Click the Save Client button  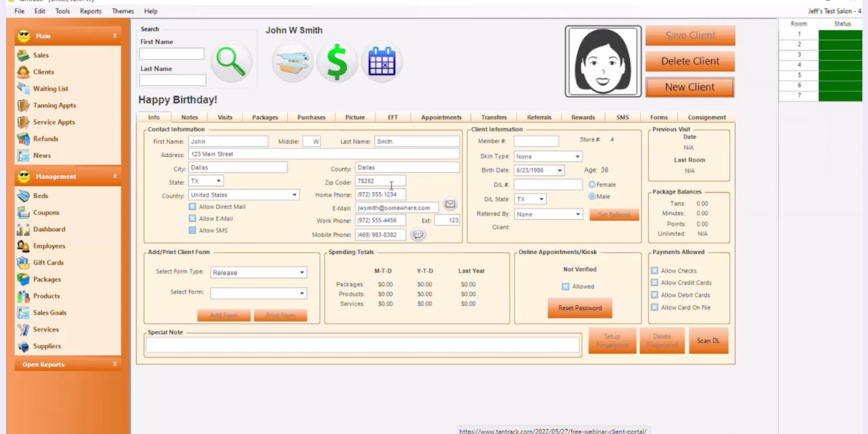[690, 35]
